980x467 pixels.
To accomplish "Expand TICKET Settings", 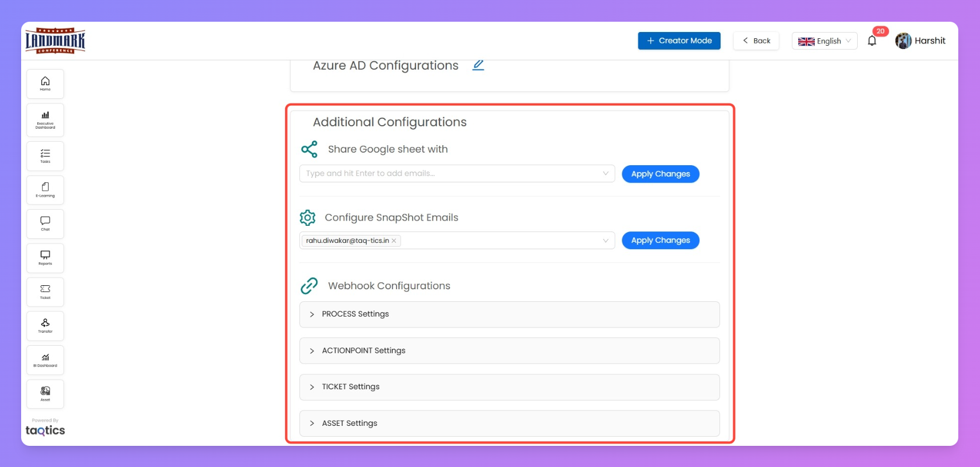I will (509, 387).
